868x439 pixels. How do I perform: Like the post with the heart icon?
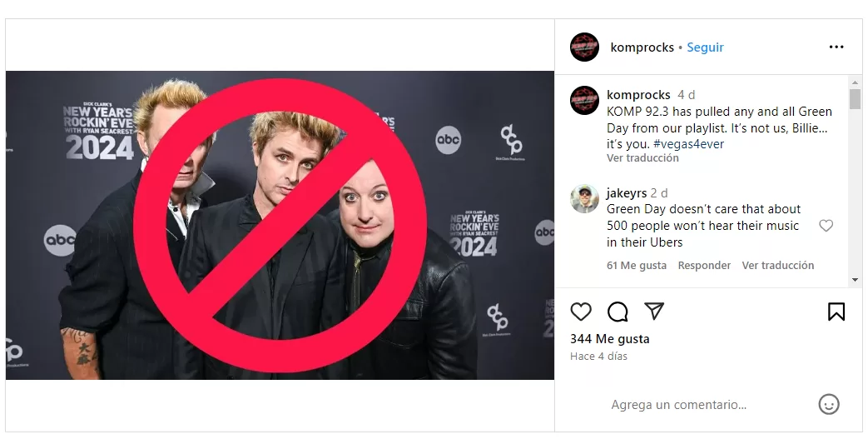pyautogui.click(x=581, y=312)
